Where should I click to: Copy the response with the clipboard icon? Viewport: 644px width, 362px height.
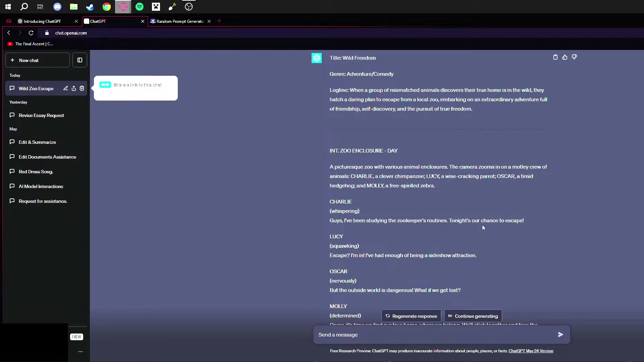click(x=555, y=57)
